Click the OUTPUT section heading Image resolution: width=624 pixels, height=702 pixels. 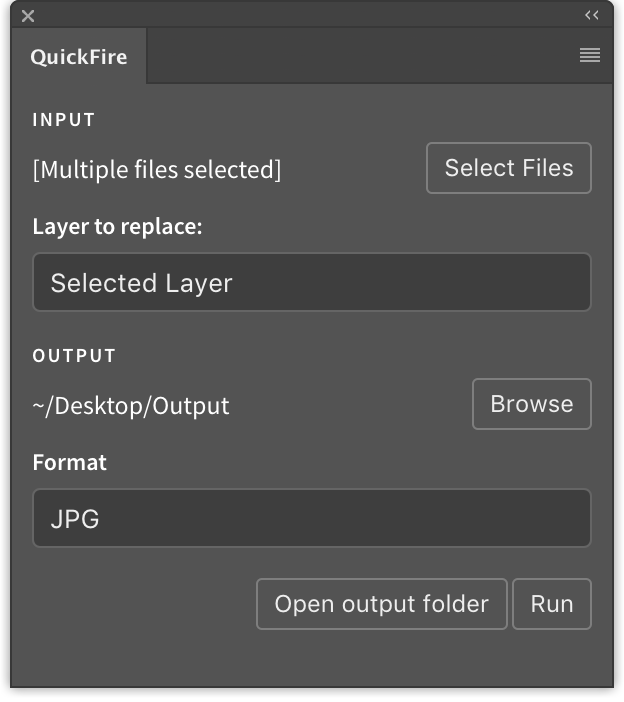[x=74, y=355]
